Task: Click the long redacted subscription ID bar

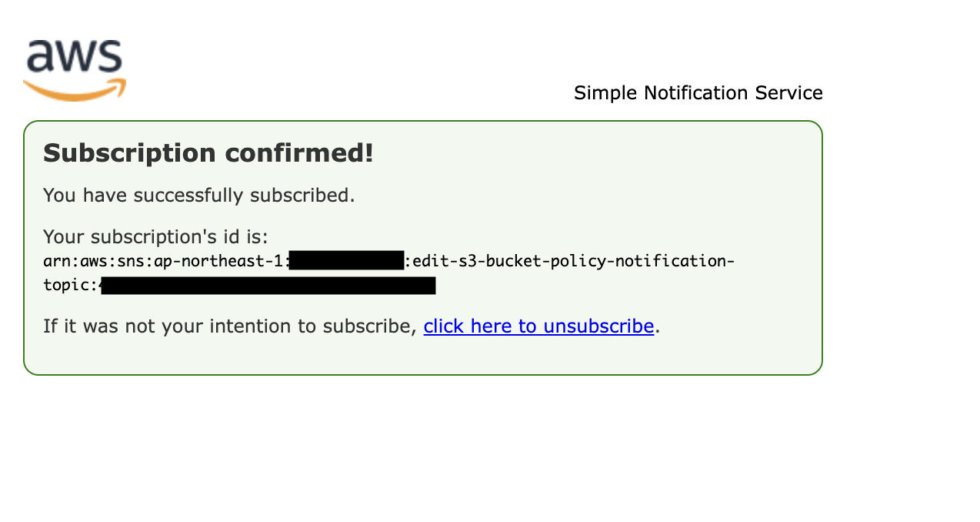Action: point(269,286)
